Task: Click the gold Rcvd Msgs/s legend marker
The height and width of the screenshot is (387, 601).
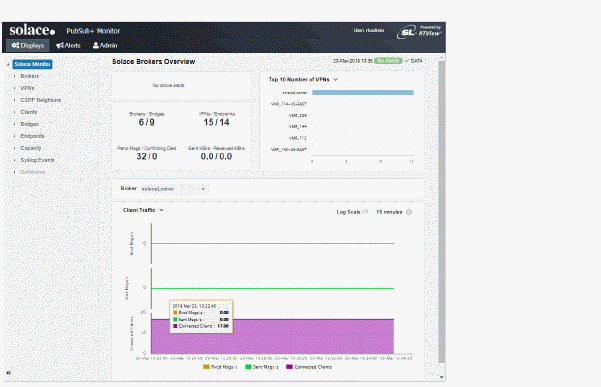Action: (x=206, y=367)
